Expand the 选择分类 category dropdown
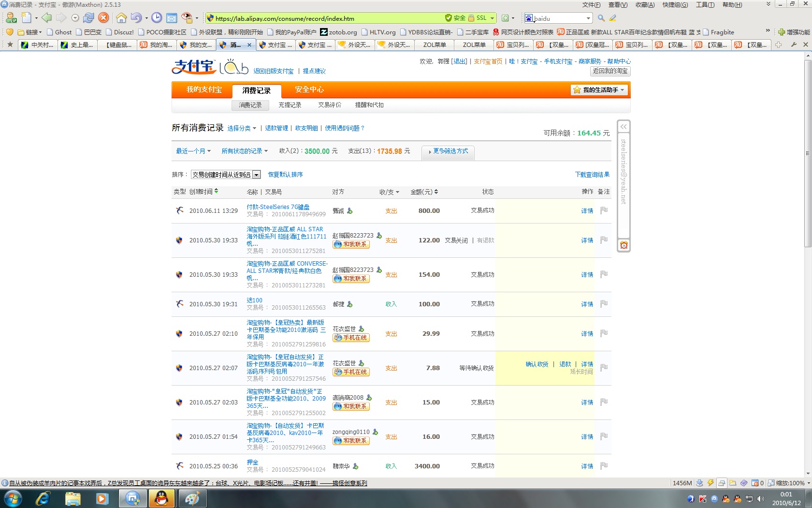Screen dimensions: 812x508 point(242,128)
